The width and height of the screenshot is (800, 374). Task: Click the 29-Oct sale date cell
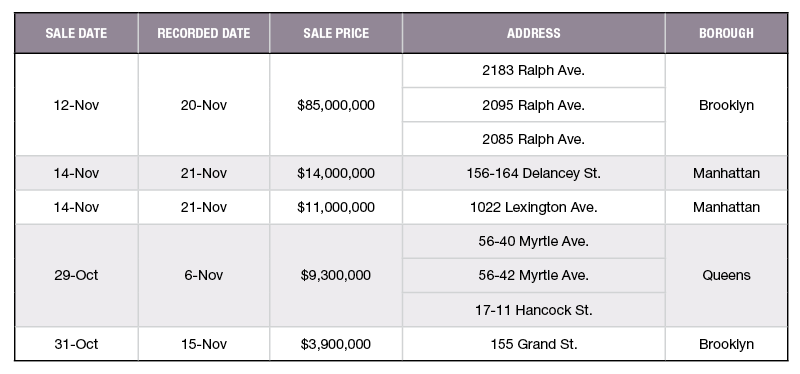[x=77, y=276]
